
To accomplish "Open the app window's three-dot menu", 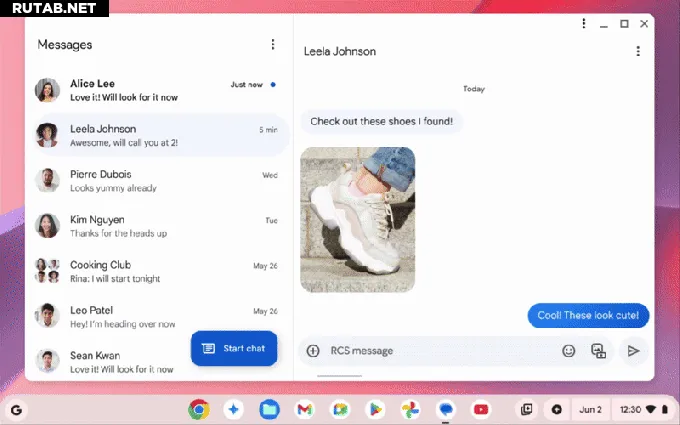I will (584, 23).
